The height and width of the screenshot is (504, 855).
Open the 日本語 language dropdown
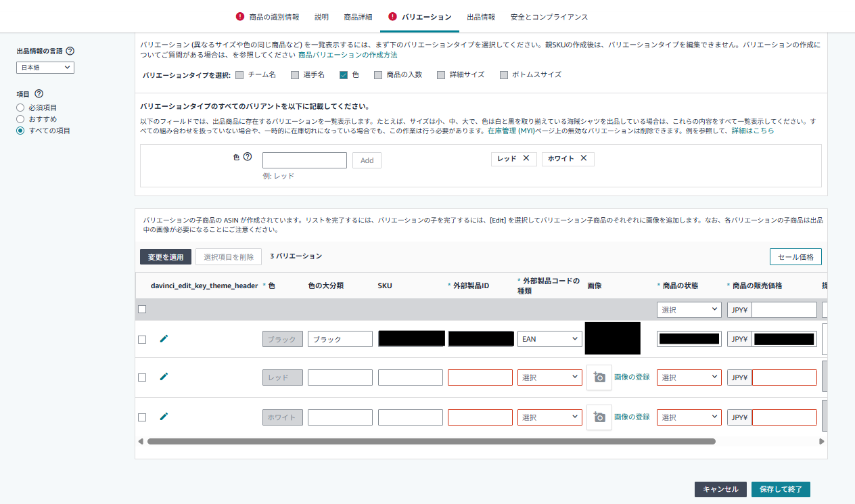point(45,68)
